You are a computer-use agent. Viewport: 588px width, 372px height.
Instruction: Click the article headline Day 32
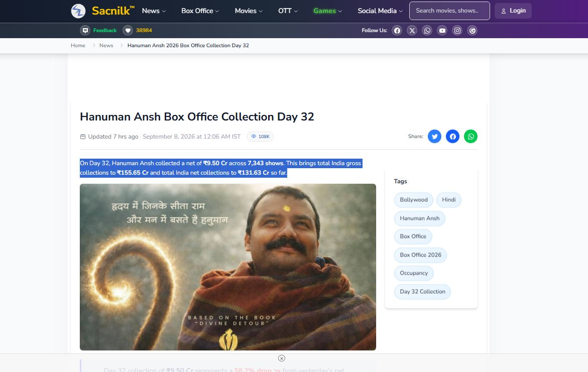tap(197, 116)
